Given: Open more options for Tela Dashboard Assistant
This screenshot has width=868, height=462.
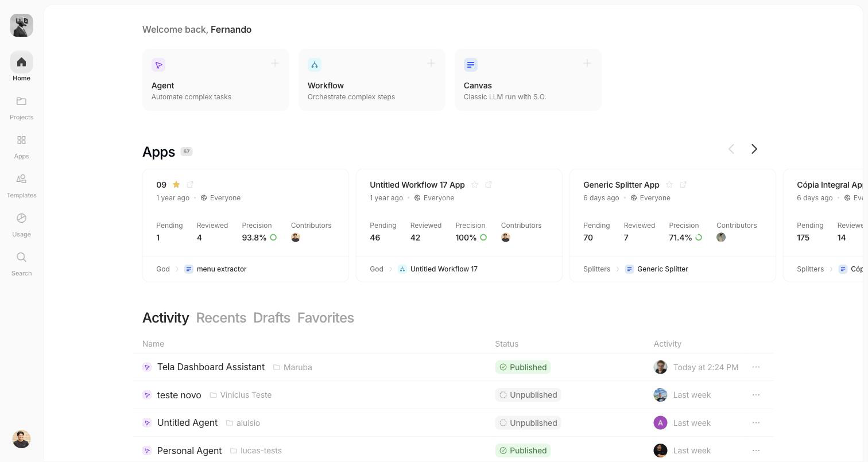Looking at the screenshot, I should 756,367.
